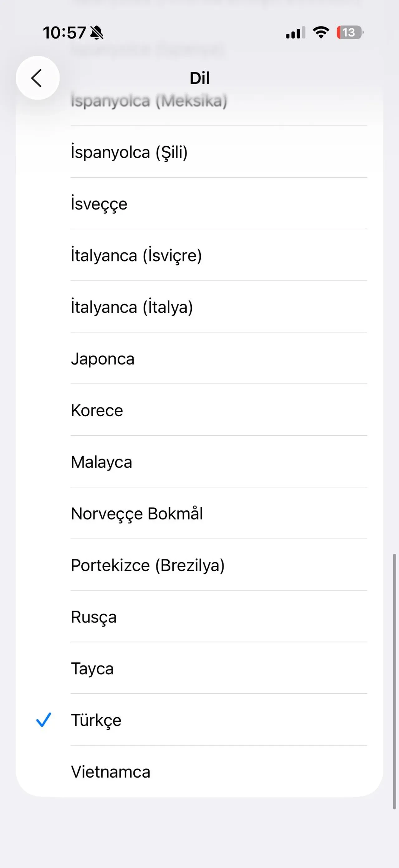Image resolution: width=399 pixels, height=868 pixels.
Task: Choose İtalyanca (İtalya) option
Action: click(132, 307)
